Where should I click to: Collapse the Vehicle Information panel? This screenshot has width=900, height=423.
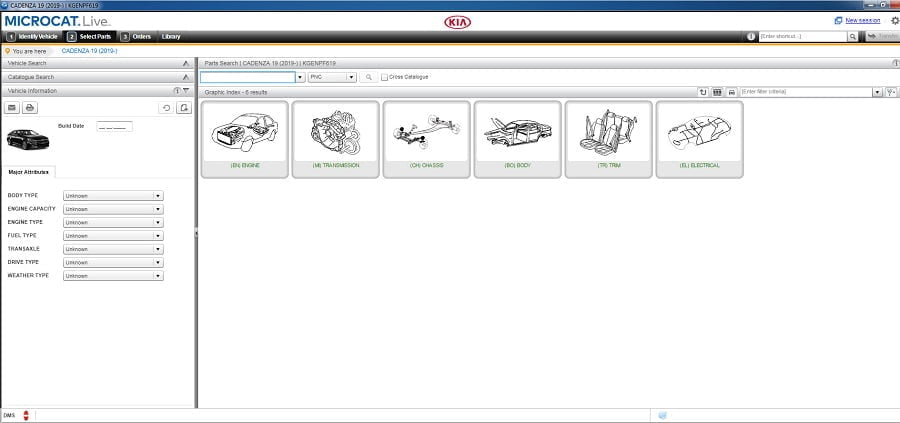[x=186, y=91]
